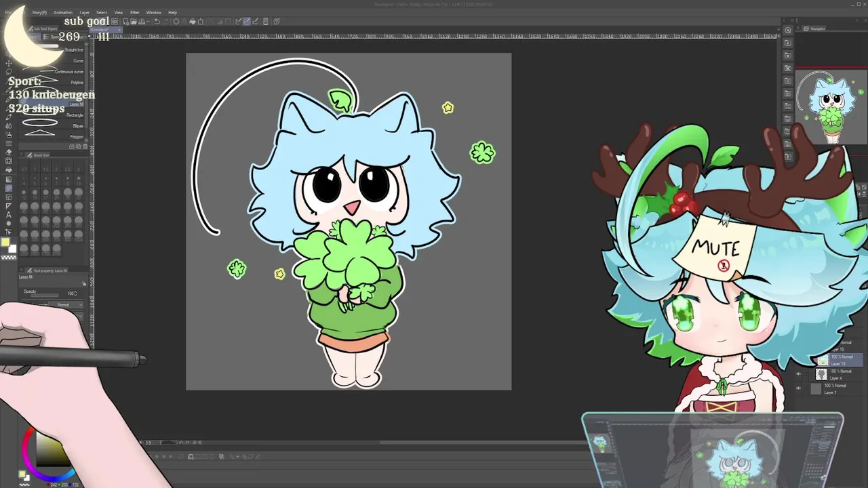Toggle the lock icon in Tool property
Image resolution: width=868 pixels, height=488 pixels.
(x=84, y=283)
